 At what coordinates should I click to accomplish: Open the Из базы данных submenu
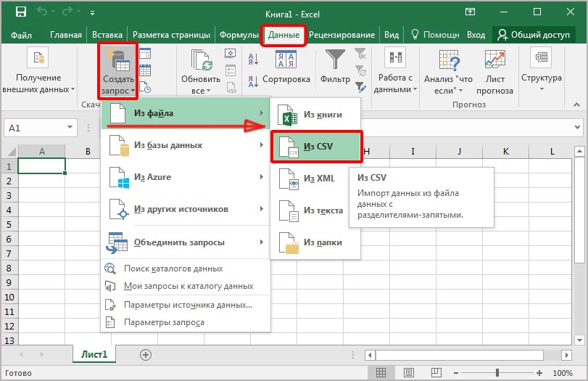(186, 145)
